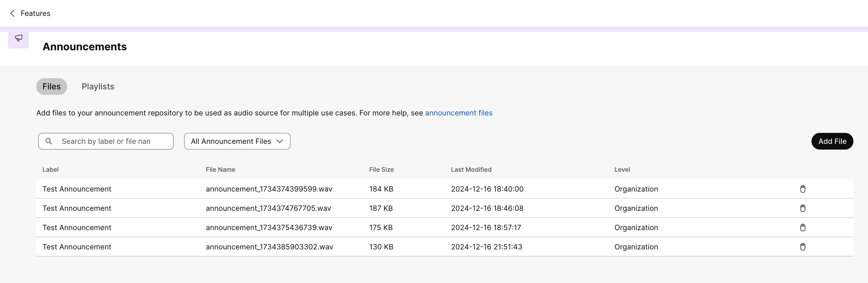Select the Files tab
This screenshot has width=868, height=283.
(52, 87)
